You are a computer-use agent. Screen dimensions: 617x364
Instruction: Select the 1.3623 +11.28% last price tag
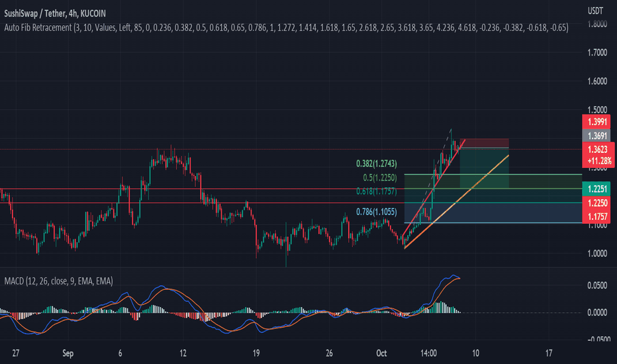pyautogui.click(x=598, y=155)
